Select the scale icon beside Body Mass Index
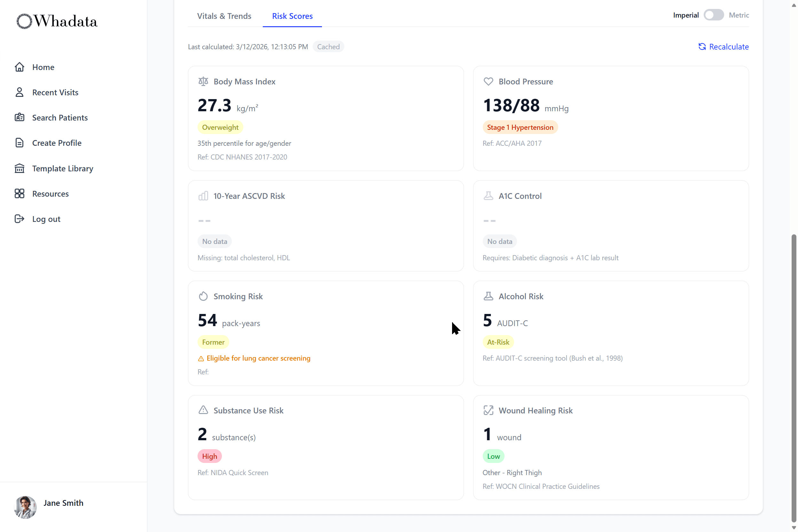The image size is (798, 532). [x=203, y=82]
